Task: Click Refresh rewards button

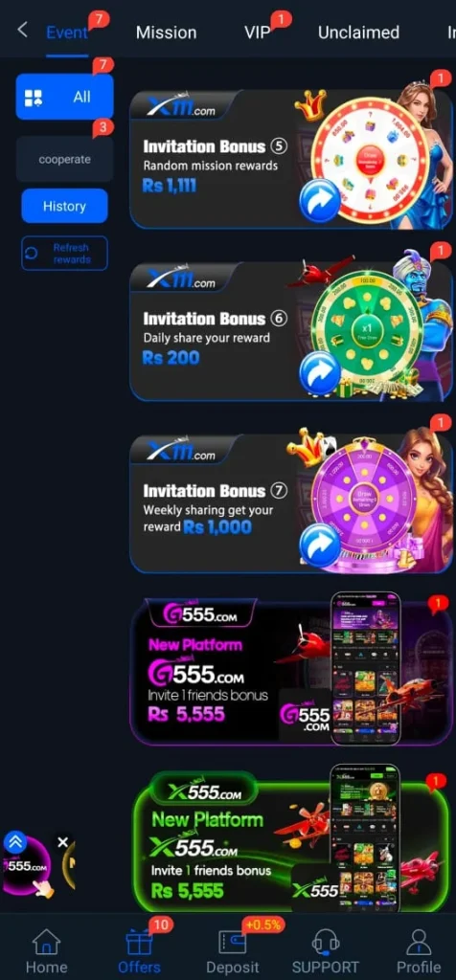Action: click(64, 253)
